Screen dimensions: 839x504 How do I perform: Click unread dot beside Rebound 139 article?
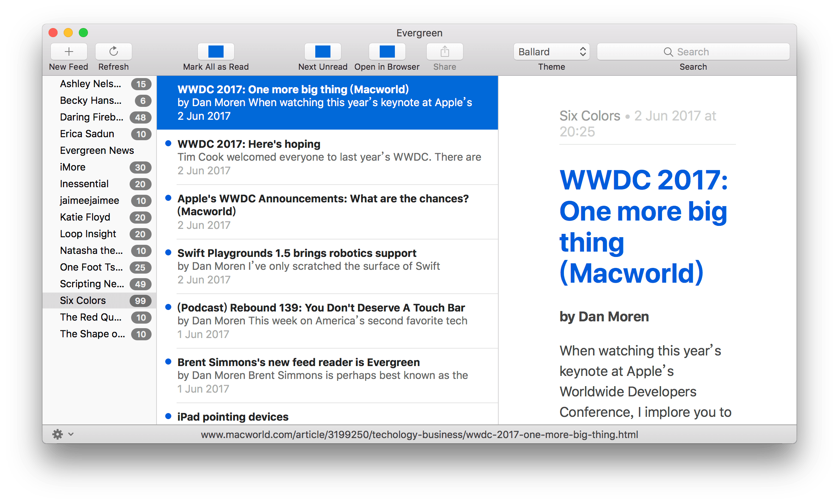coord(168,307)
